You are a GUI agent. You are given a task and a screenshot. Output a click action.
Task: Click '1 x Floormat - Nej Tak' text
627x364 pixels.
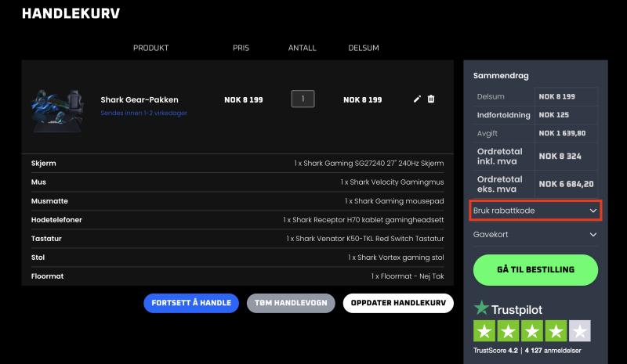pyautogui.click(x=408, y=276)
